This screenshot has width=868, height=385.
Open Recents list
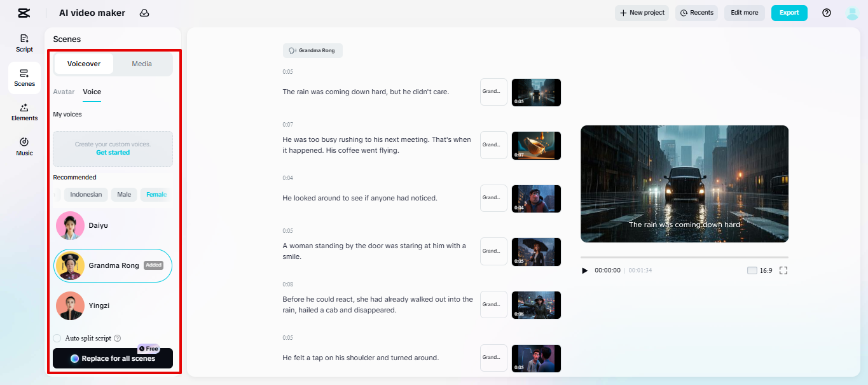pos(696,13)
